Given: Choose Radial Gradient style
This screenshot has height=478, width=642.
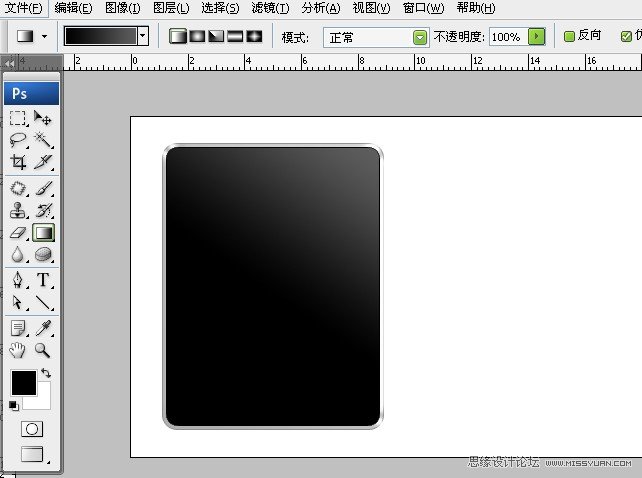Looking at the screenshot, I should [x=197, y=36].
